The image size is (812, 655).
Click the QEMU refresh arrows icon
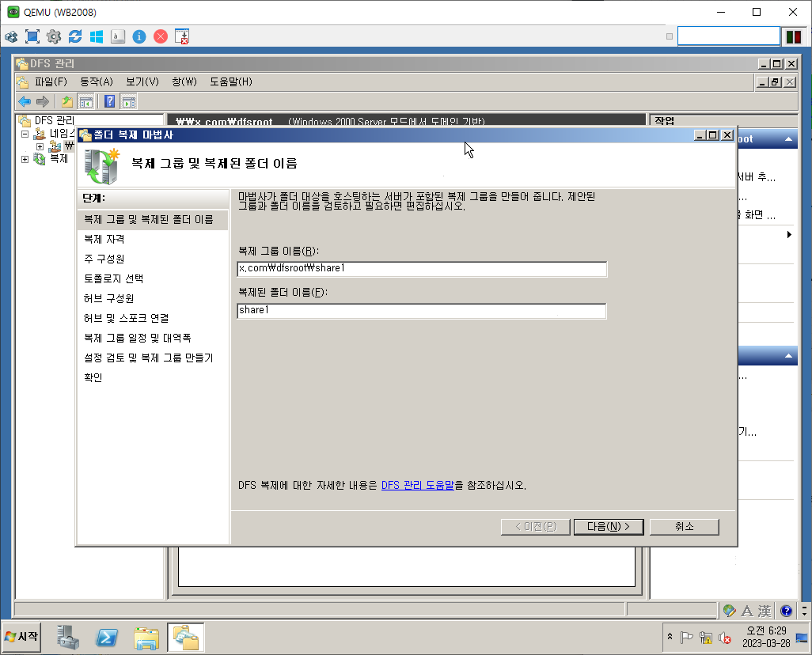coord(75,36)
